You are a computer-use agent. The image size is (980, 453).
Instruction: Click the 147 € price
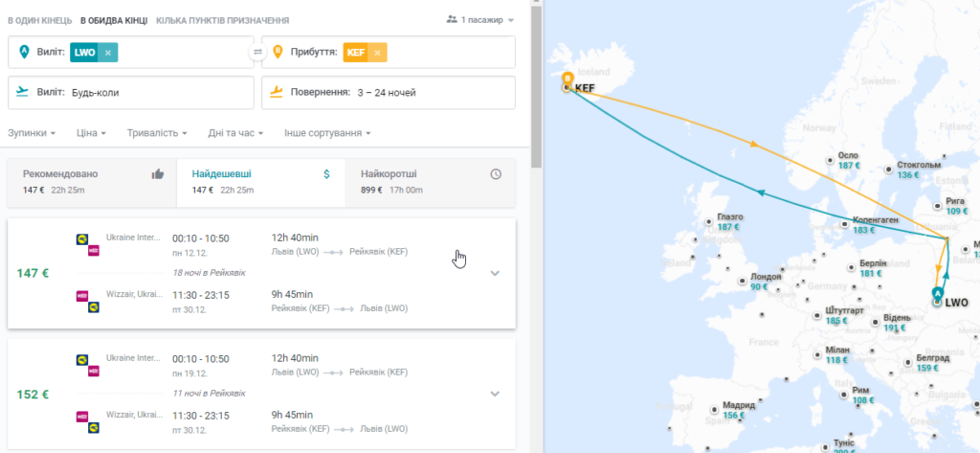pos(33,273)
